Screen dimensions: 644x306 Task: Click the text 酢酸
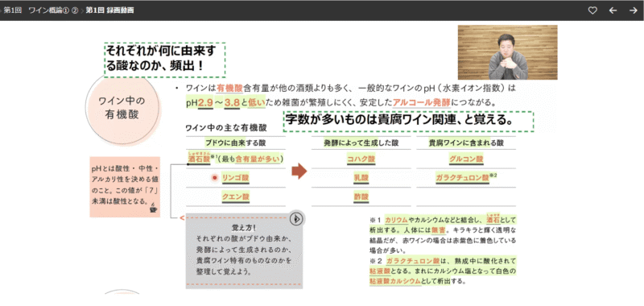click(361, 196)
